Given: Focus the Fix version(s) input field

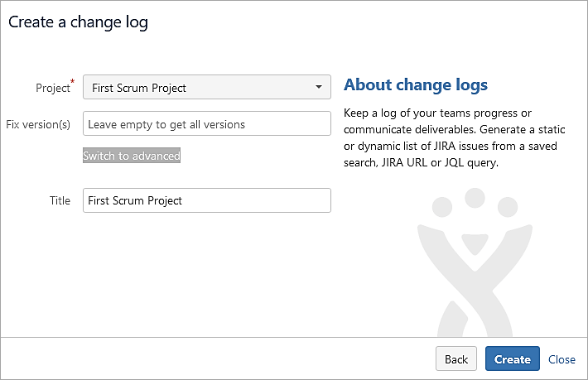Looking at the screenshot, I should pyautogui.click(x=206, y=124).
